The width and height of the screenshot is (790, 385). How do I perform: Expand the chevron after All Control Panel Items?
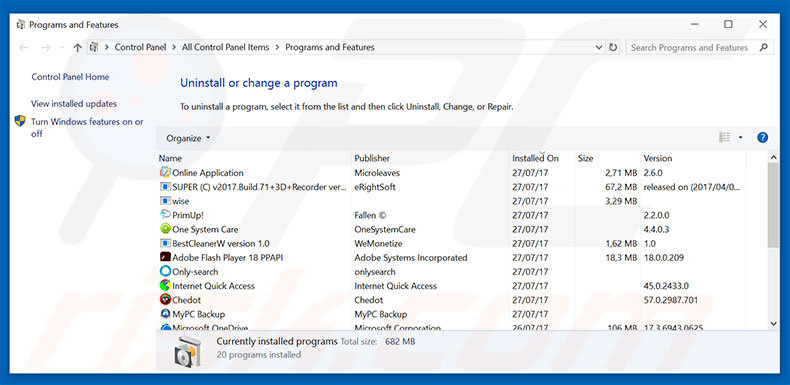pos(277,47)
